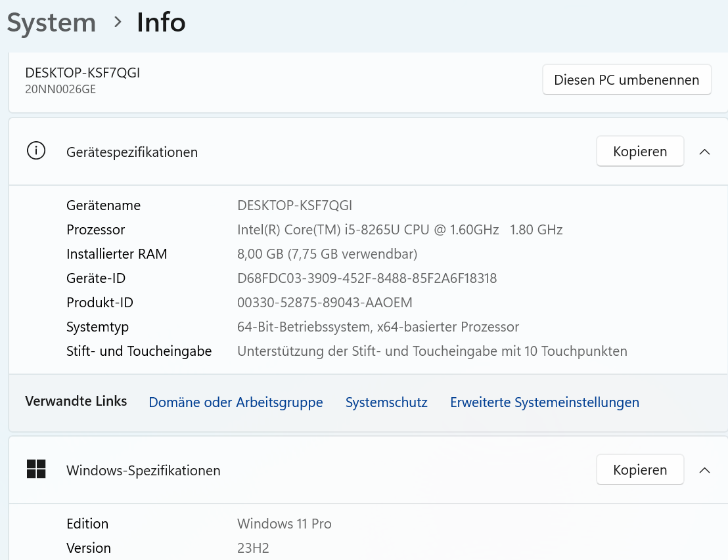This screenshot has height=560, width=728.
Task: Click the breadcrumb arrow between System and Info
Action: 118,22
